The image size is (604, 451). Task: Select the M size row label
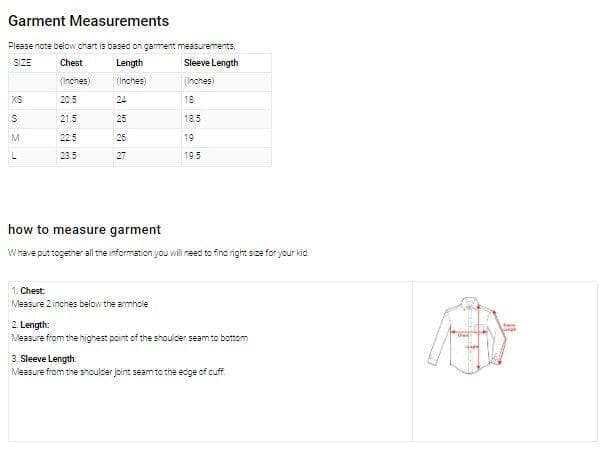[15, 138]
